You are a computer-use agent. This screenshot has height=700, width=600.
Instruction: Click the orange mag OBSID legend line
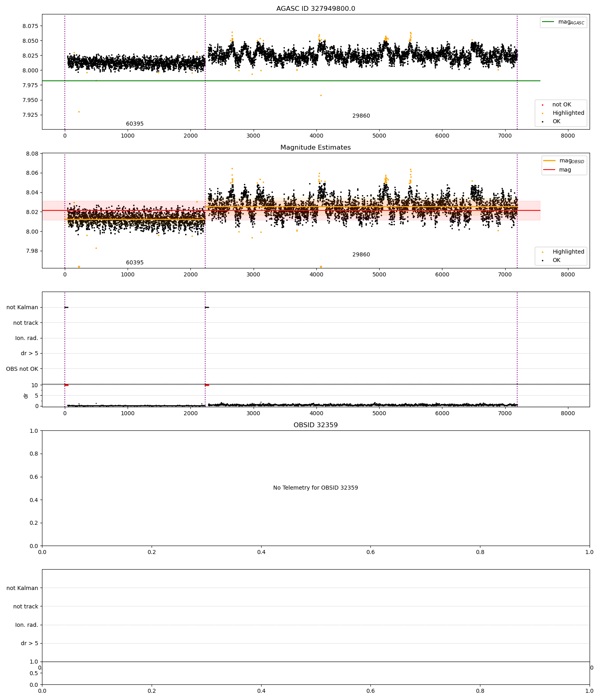pos(550,161)
